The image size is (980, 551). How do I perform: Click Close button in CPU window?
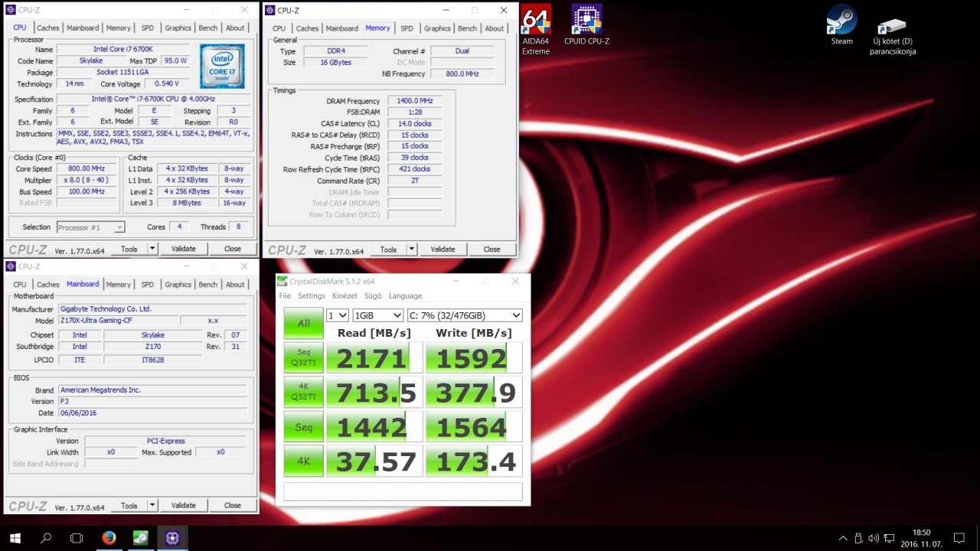(233, 249)
